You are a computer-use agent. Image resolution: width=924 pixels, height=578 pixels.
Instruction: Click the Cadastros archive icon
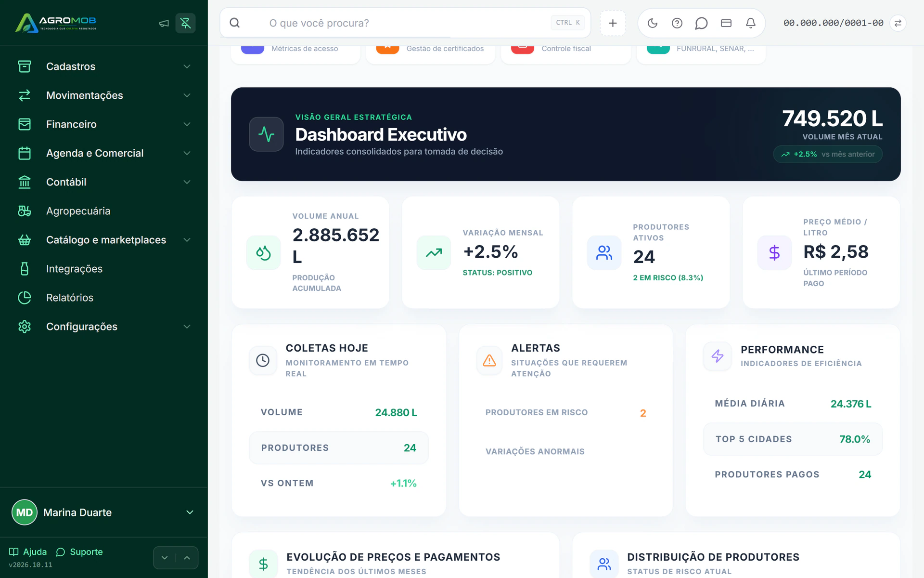coord(25,66)
